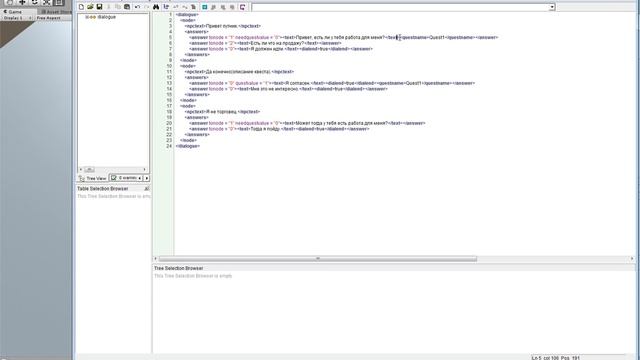The image size is (640, 360).
Task: Select the Unity Scale tool icon
Action: 47,2
